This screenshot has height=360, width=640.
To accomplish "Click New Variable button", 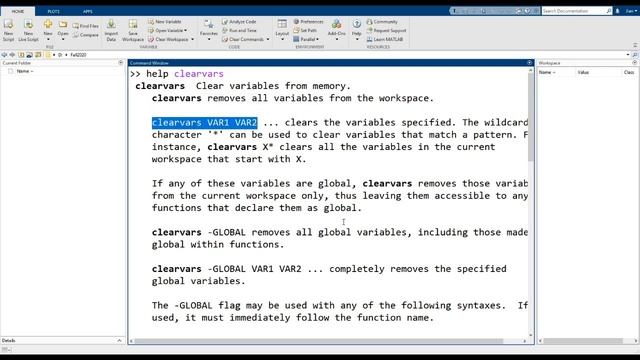I will (165, 22).
